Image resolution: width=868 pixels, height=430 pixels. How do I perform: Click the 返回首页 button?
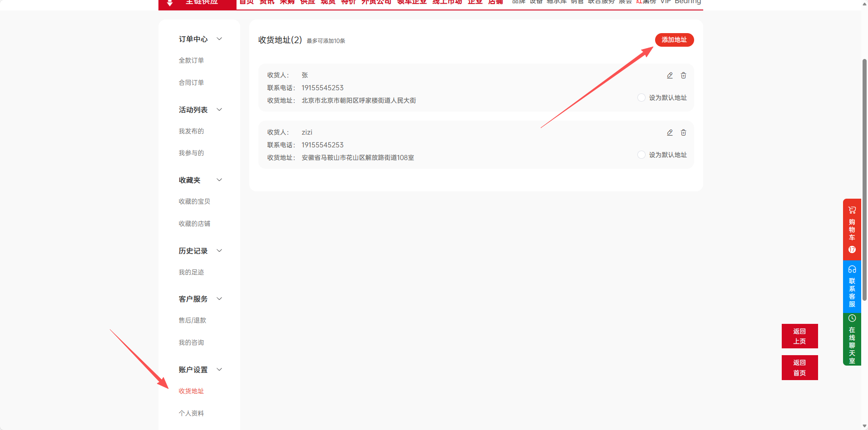[x=799, y=367]
